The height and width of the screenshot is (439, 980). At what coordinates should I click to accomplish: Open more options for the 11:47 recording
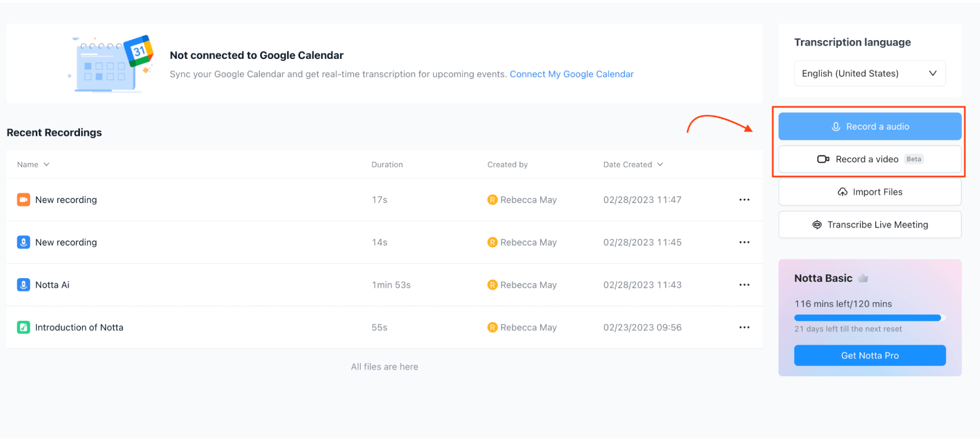(744, 200)
